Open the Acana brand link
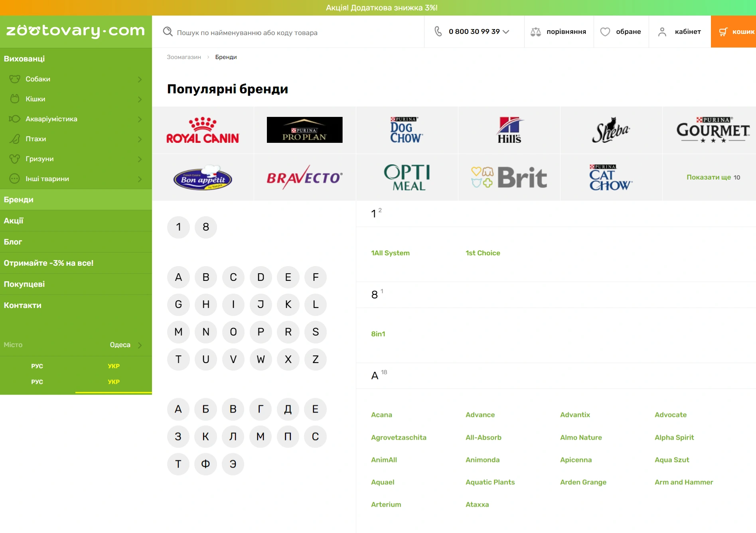Screen dimensions: 756x533 coord(381,415)
